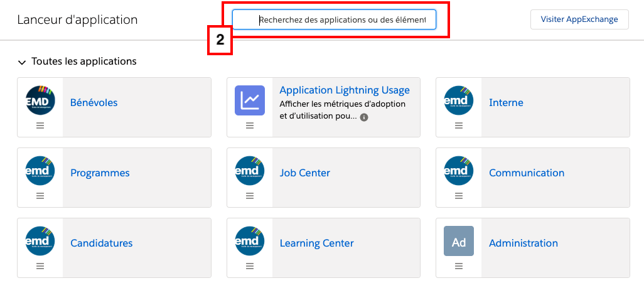The width and height of the screenshot is (644, 283).
Task: Click the Application Lightning Usage chart icon
Action: pos(250,100)
